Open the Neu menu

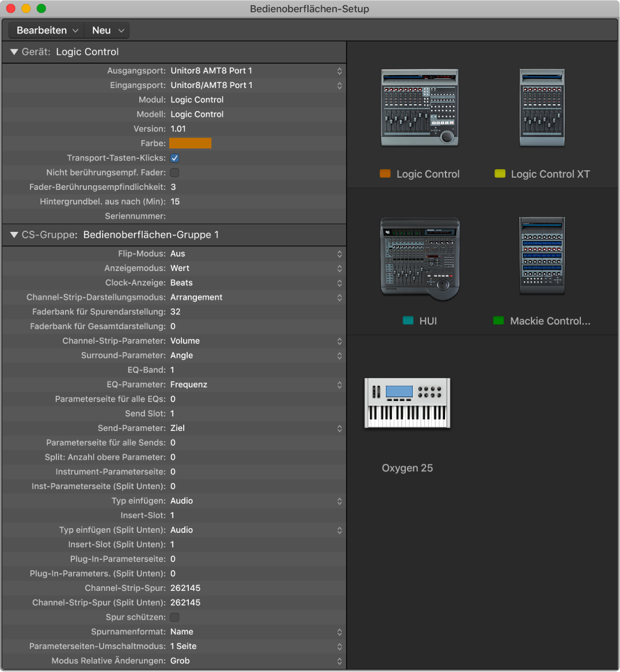click(107, 30)
